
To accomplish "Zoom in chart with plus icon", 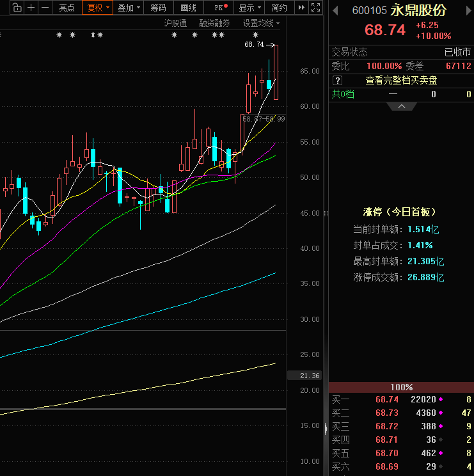I will pos(31,7).
